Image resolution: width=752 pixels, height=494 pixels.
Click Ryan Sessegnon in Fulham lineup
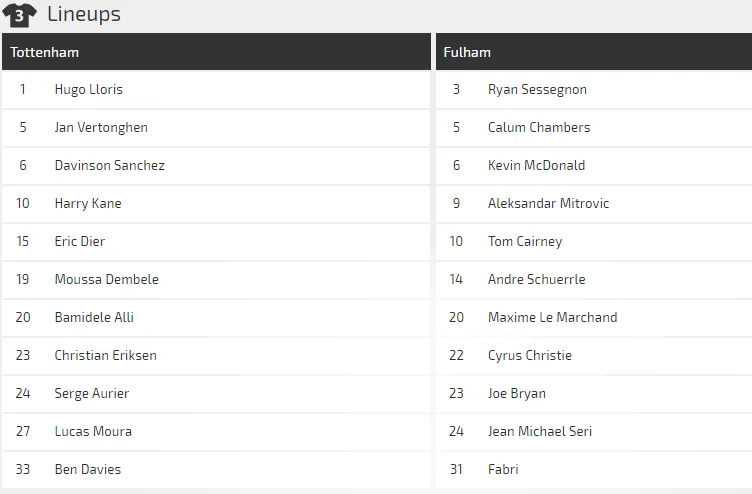(x=537, y=89)
